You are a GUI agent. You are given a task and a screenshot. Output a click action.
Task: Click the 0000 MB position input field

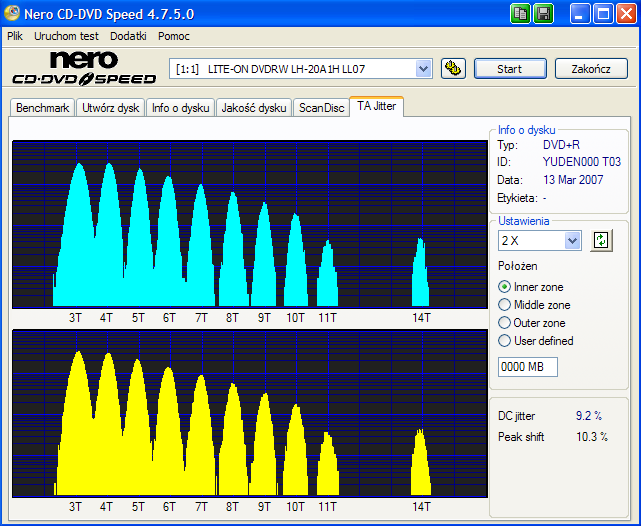click(527, 367)
